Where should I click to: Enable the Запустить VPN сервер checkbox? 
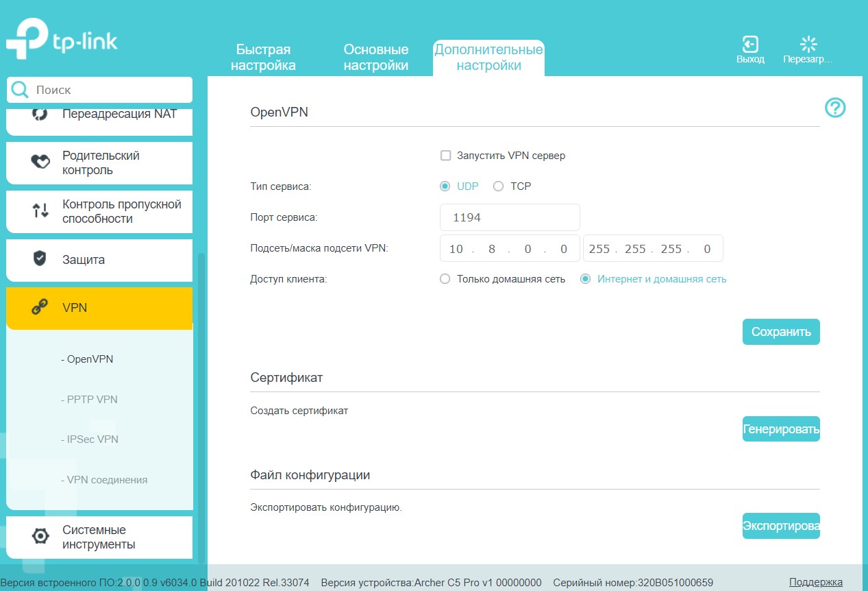[445, 156]
